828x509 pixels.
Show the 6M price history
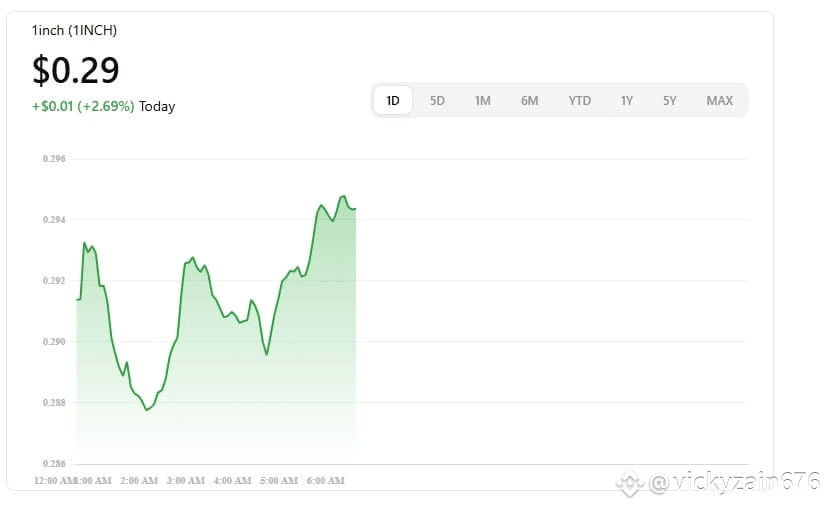529,100
